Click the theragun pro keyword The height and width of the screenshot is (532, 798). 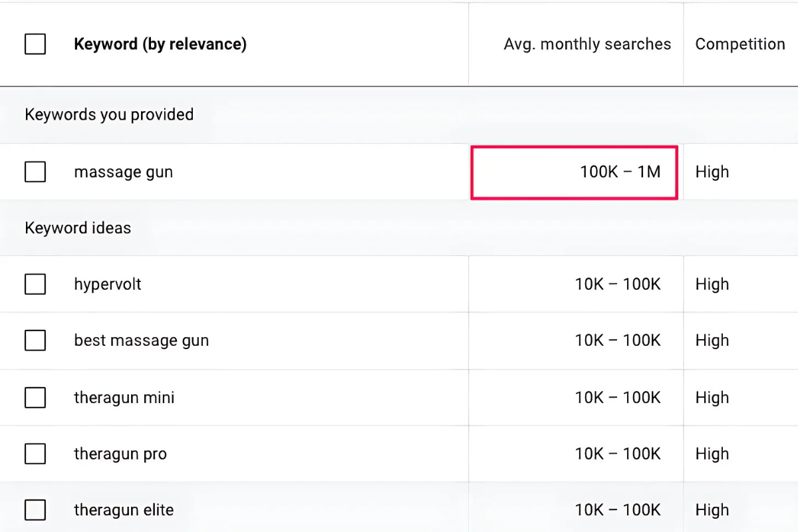120,454
